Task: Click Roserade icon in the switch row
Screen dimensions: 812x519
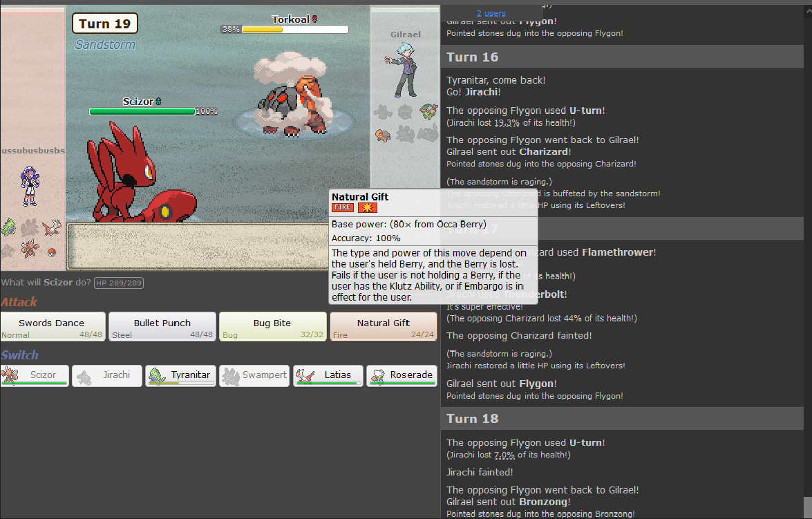Action: [378, 376]
